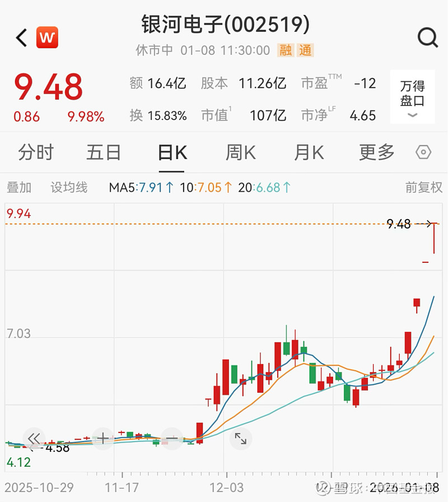Click the 融 margin trading badge
The image size is (448, 502).
284,50
